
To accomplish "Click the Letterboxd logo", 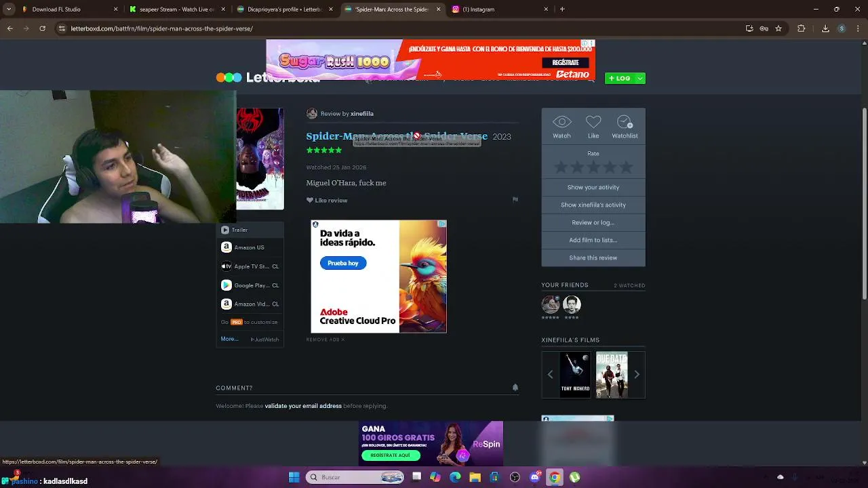I will click(268, 77).
